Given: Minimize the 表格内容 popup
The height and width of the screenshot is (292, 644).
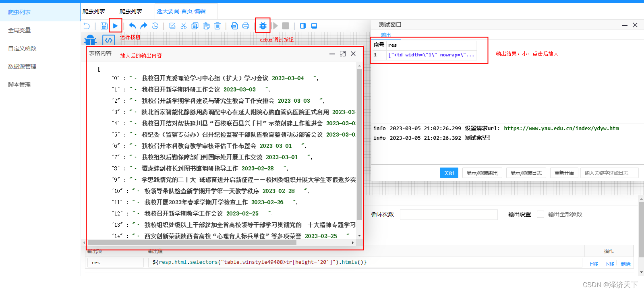Looking at the screenshot, I should click(332, 54).
